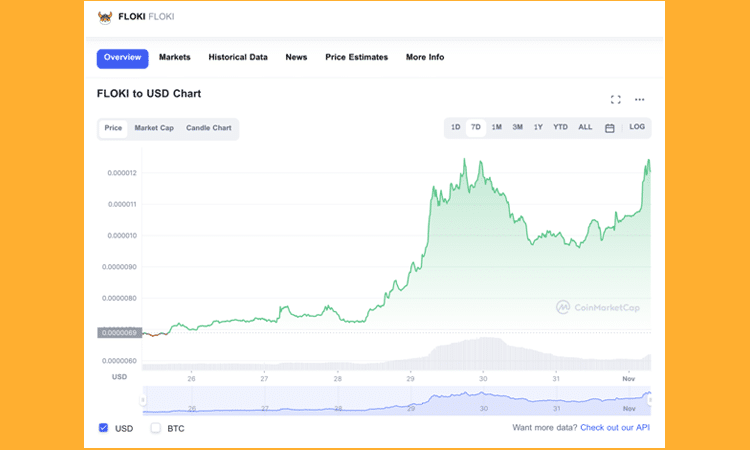
Task: Switch to Candle Chart view
Action: tap(209, 128)
